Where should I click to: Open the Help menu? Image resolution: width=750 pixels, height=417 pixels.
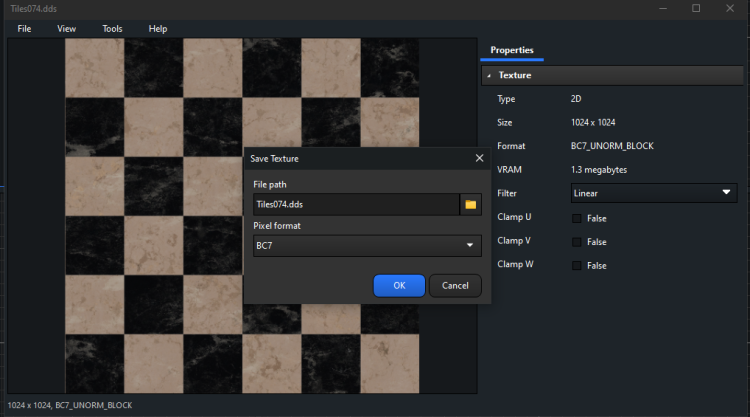[158, 29]
